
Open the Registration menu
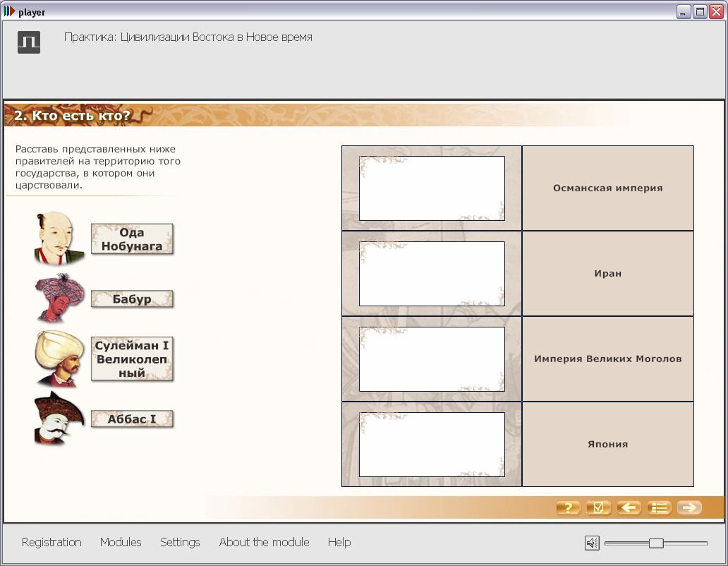click(51, 542)
